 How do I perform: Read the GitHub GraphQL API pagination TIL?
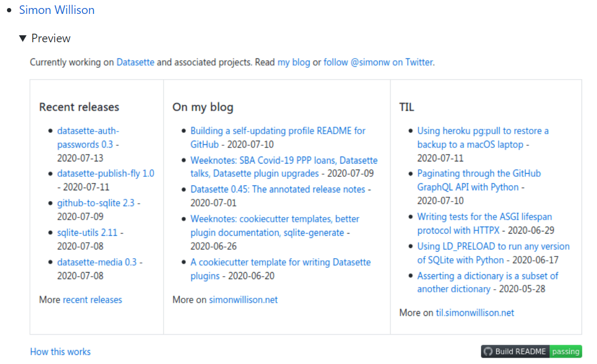pyautogui.click(x=478, y=173)
